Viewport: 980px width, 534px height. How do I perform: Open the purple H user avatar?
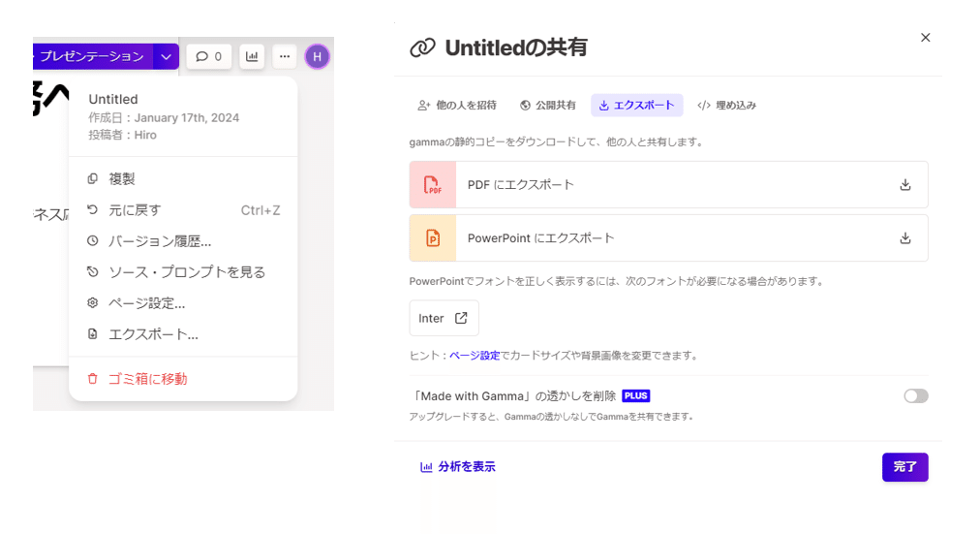click(x=318, y=57)
